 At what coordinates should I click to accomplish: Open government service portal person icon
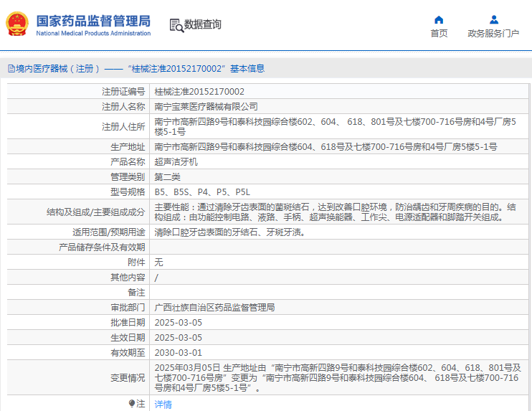[494, 19]
